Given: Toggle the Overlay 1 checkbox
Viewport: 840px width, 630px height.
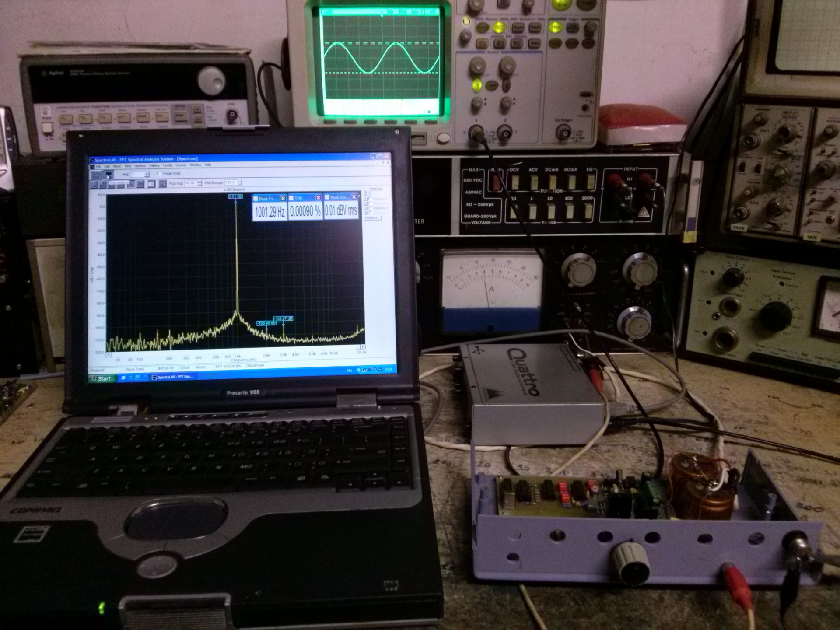Looking at the screenshot, I should pos(370,199).
